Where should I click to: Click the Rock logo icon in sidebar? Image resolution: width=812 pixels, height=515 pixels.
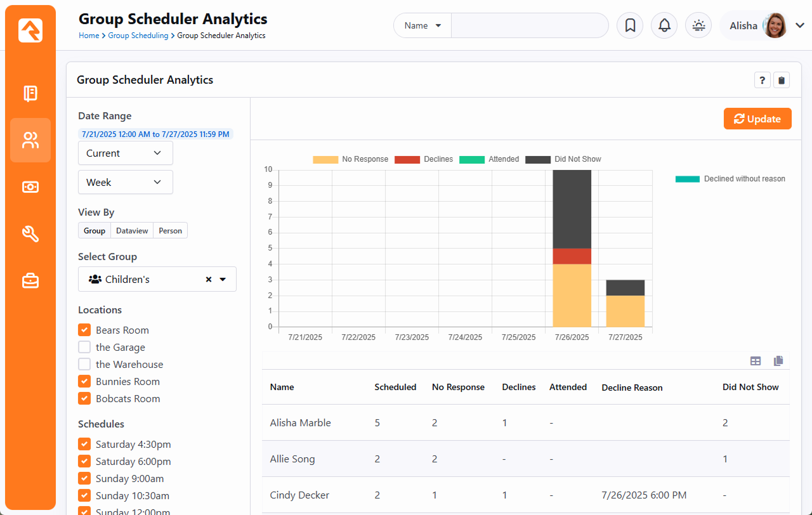tap(30, 30)
